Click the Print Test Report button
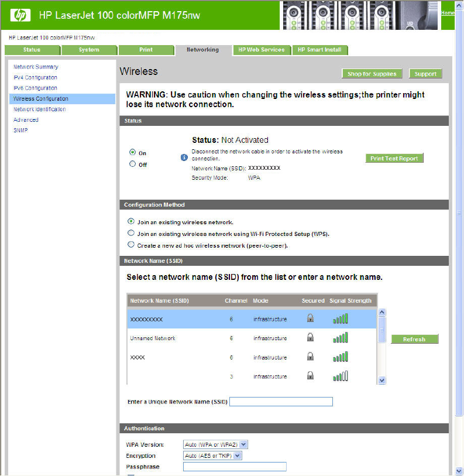This screenshot has height=476, width=464. (394, 158)
